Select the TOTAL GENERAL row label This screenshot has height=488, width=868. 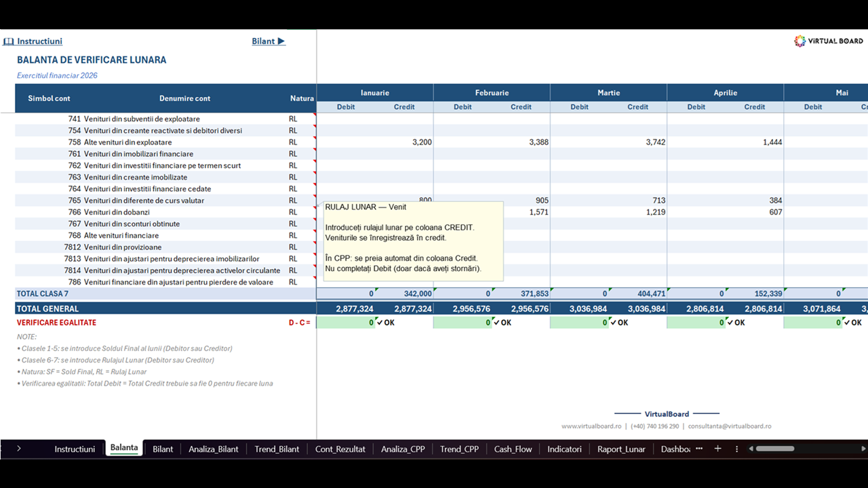pos(47,309)
